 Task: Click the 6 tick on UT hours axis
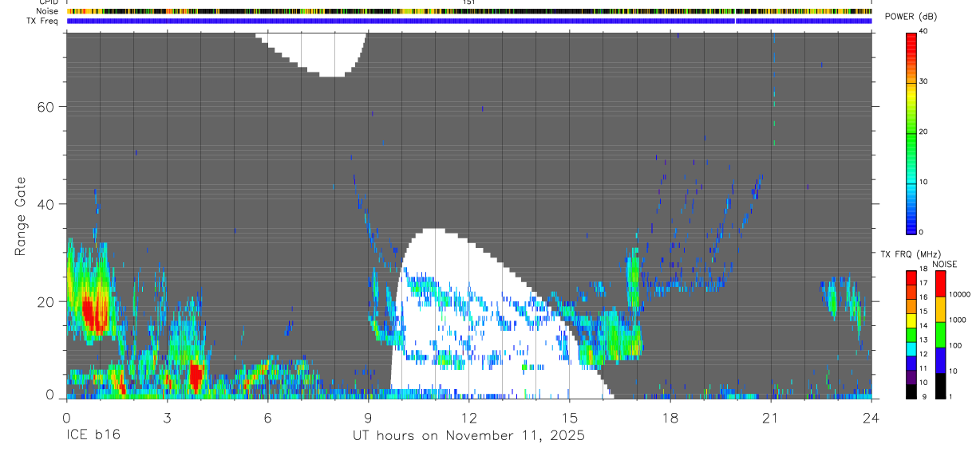(267, 417)
